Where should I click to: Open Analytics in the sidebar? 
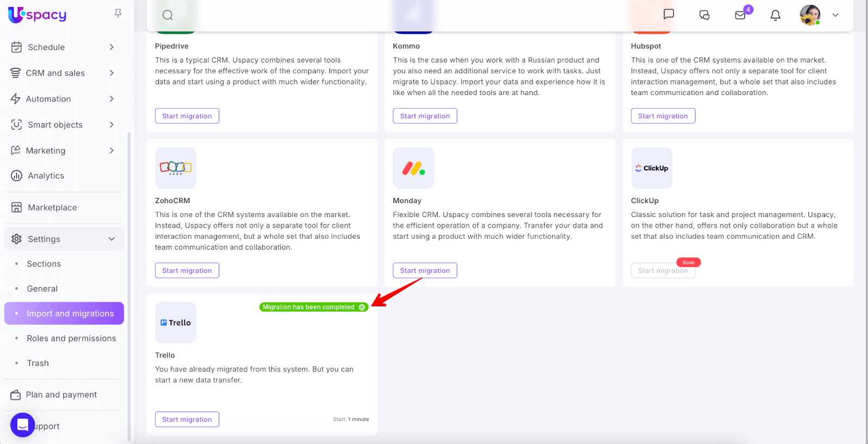pyautogui.click(x=46, y=176)
